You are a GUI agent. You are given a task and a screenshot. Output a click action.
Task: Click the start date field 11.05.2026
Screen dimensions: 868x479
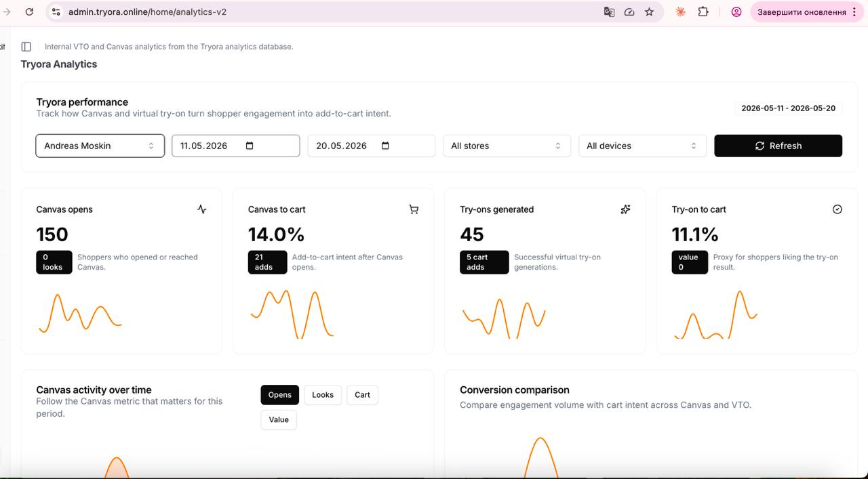235,146
